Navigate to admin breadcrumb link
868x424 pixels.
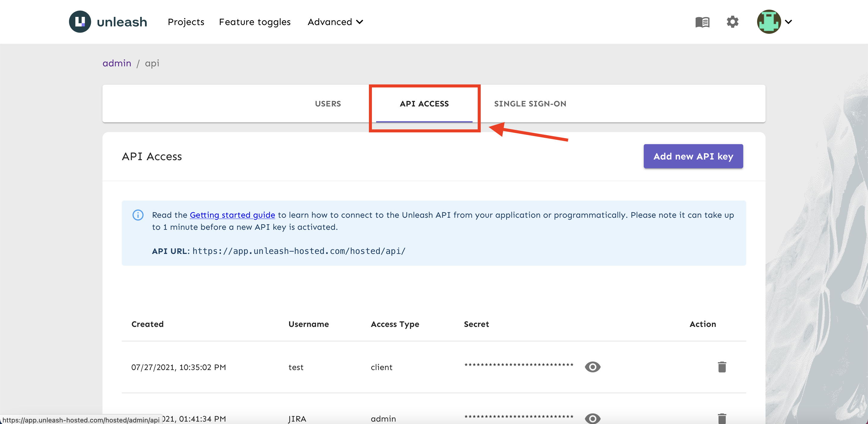pyautogui.click(x=117, y=63)
